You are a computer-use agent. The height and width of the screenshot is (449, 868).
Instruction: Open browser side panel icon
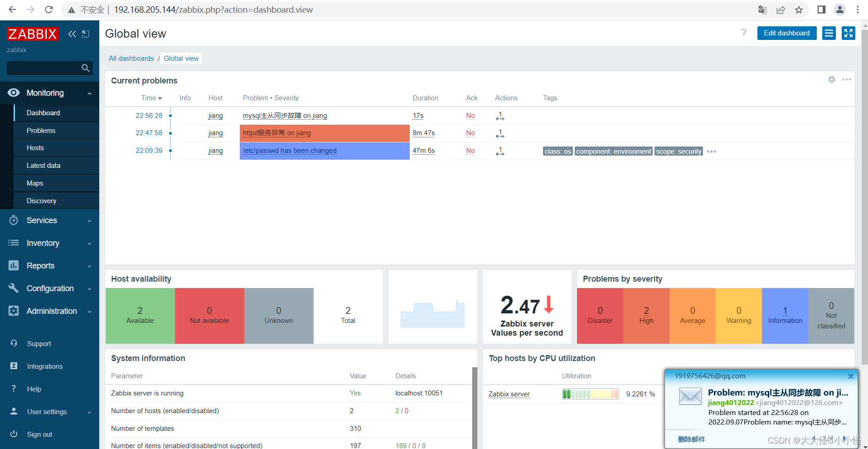click(x=821, y=10)
